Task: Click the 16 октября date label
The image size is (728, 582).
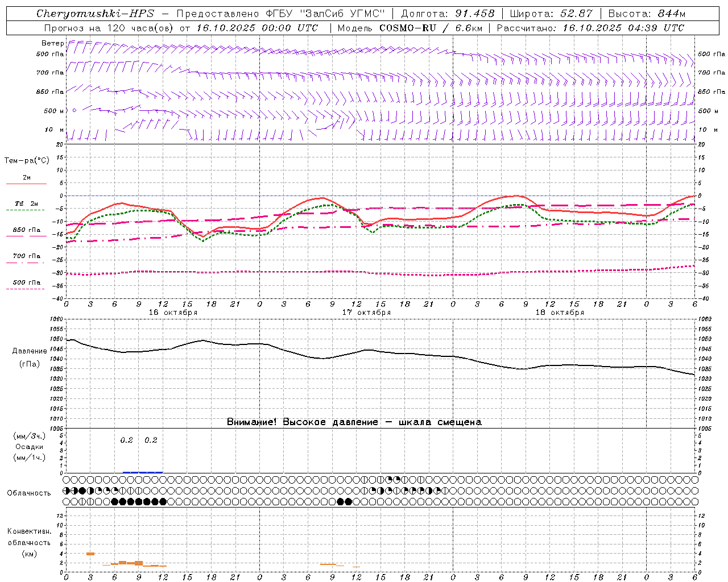Action: click(173, 313)
